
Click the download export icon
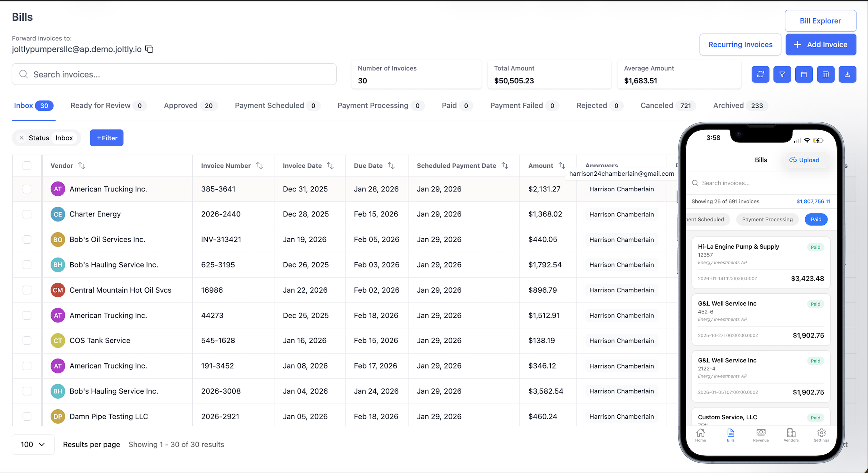click(847, 74)
